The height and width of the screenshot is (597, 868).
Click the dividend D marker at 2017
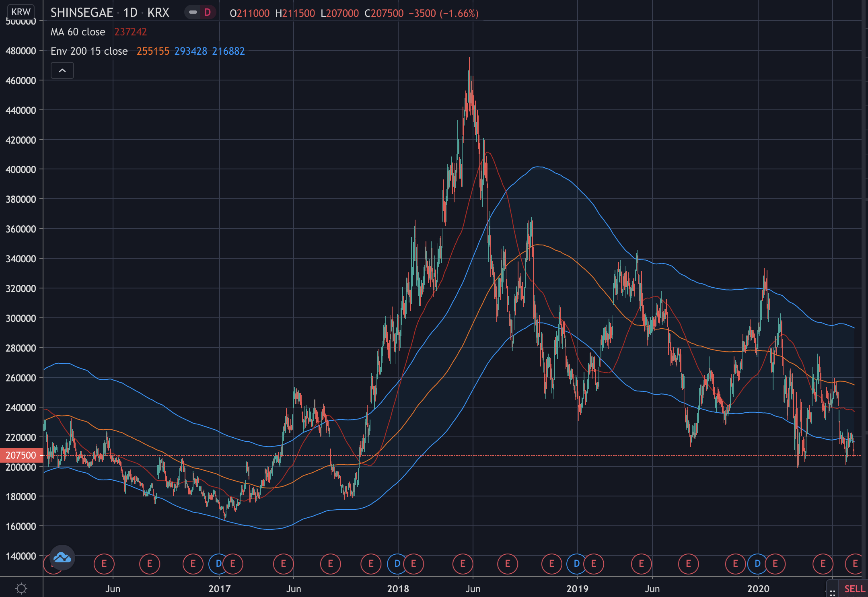(x=218, y=564)
